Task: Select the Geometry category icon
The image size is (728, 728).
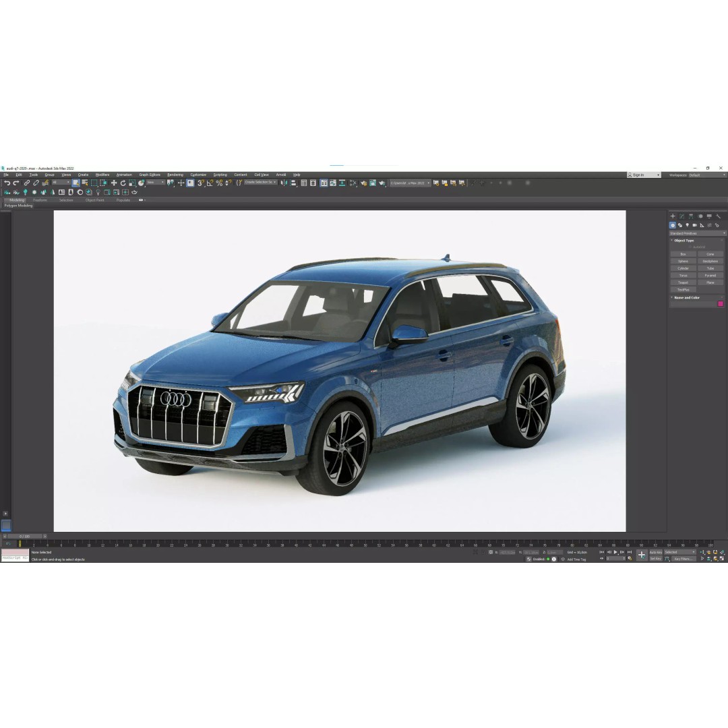Action: (x=673, y=225)
